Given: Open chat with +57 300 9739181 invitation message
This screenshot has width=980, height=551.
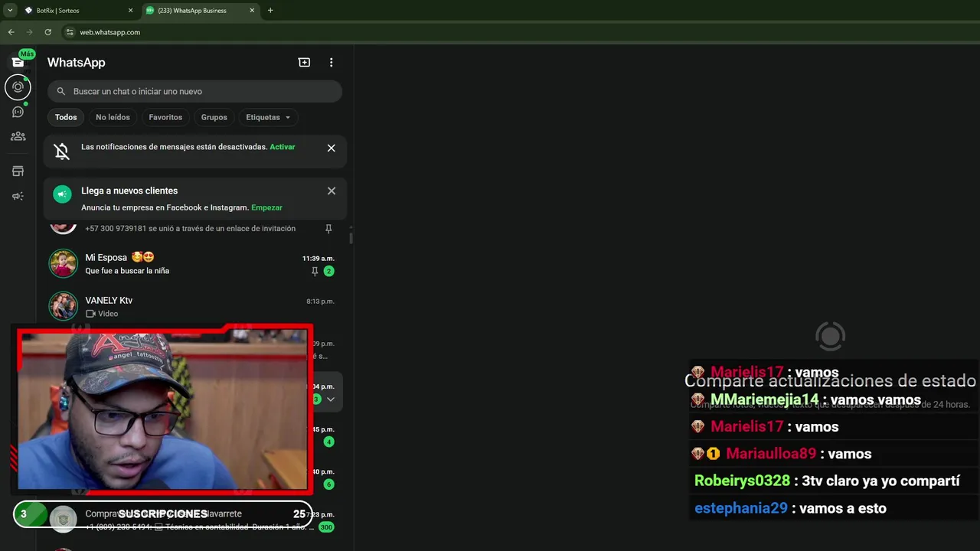Looking at the screenshot, I should point(191,228).
